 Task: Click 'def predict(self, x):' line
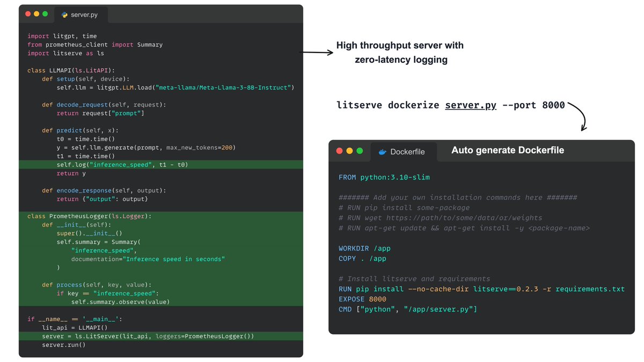(80, 130)
